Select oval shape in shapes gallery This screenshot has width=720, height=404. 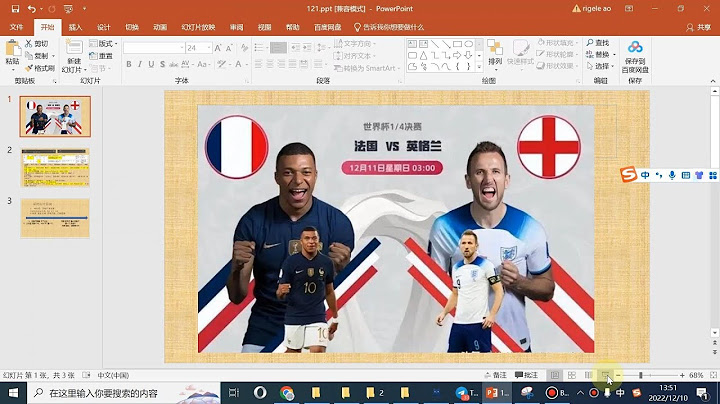pyautogui.click(x=468, y=44)
